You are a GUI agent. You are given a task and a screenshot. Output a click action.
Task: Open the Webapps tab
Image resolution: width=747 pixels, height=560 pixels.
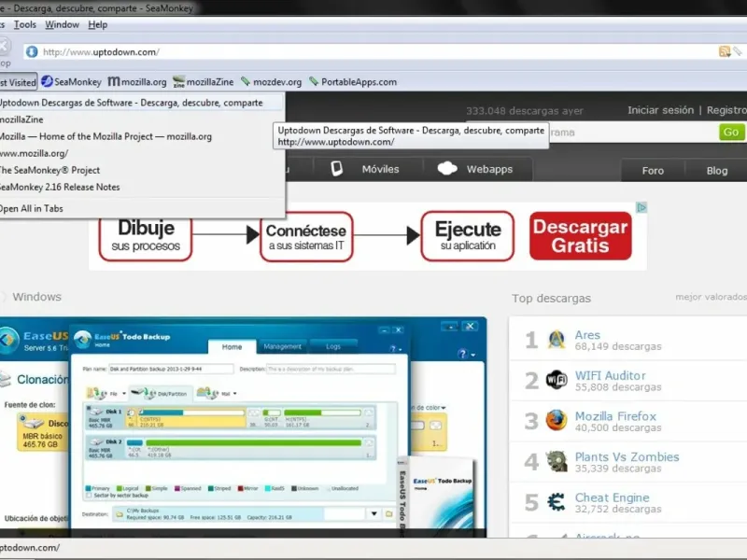pyautogui.click(x=476, y=169)
